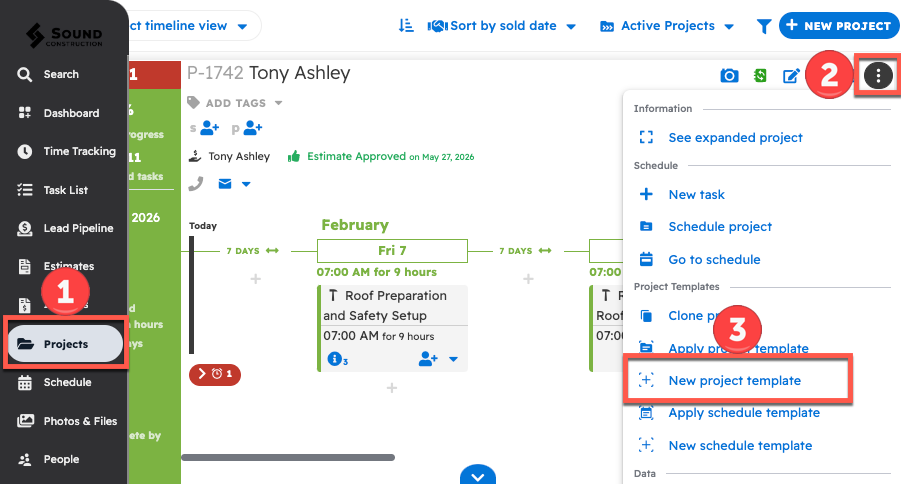Choose Schedule project from the menu
Screen dimensions: 901x484
point(720,227)
